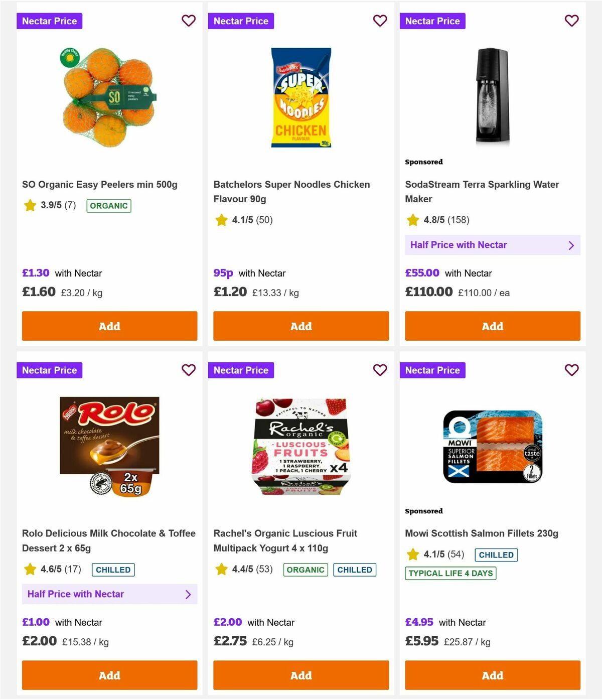Viewport: 602px width, 700px height.
Task: Click the star icon next to 4.1/5 for salmon
Action: coord(412,554)
